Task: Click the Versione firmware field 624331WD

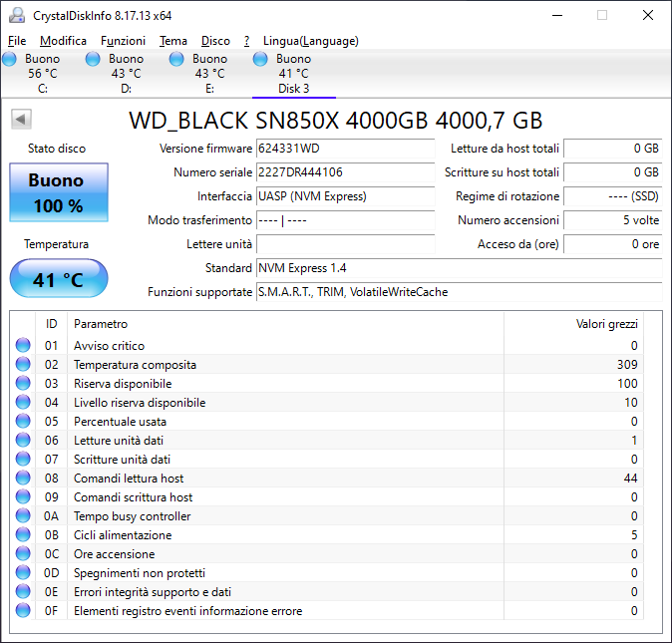Action: point(345,149)
